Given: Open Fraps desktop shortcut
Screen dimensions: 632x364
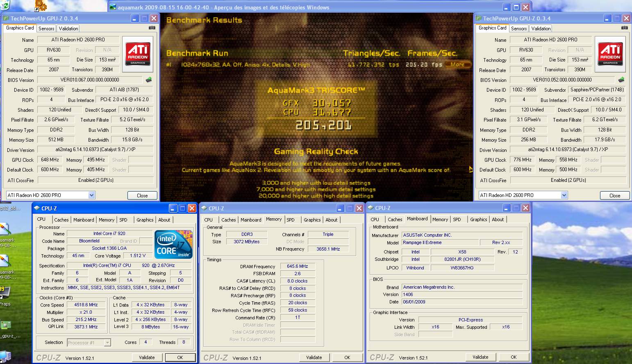Looking at the screenshot, I should (x=5, y=295).
